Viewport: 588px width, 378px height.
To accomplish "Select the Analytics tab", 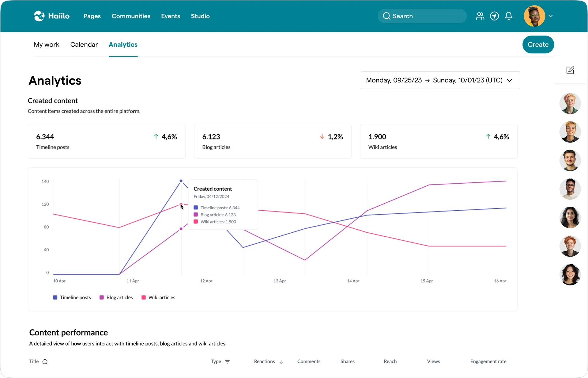I will pyautogui.click(x=123, y=45).
